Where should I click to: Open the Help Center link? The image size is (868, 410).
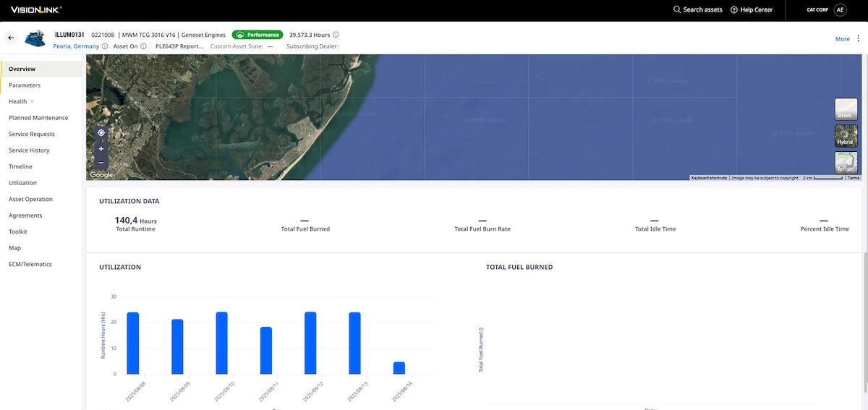coord(752,10)
